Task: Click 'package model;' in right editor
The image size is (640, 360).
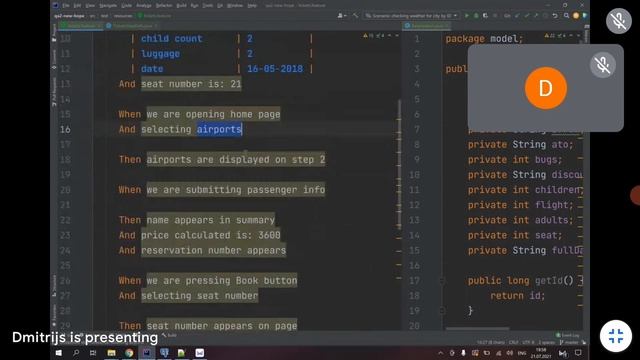Action: [x=484, y=39]
